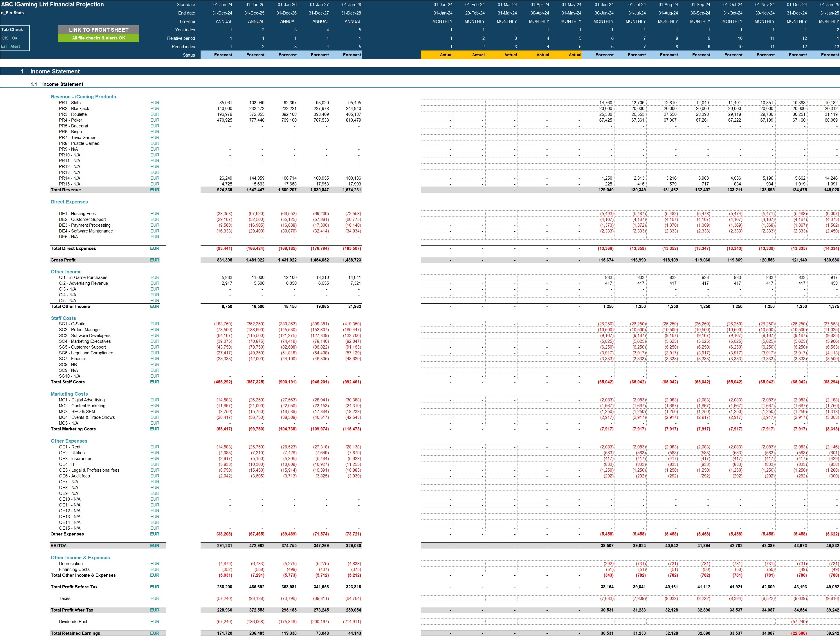Select the 'Status' row label
This screenshot has width=840, height=642.
(x=189, y=55)
